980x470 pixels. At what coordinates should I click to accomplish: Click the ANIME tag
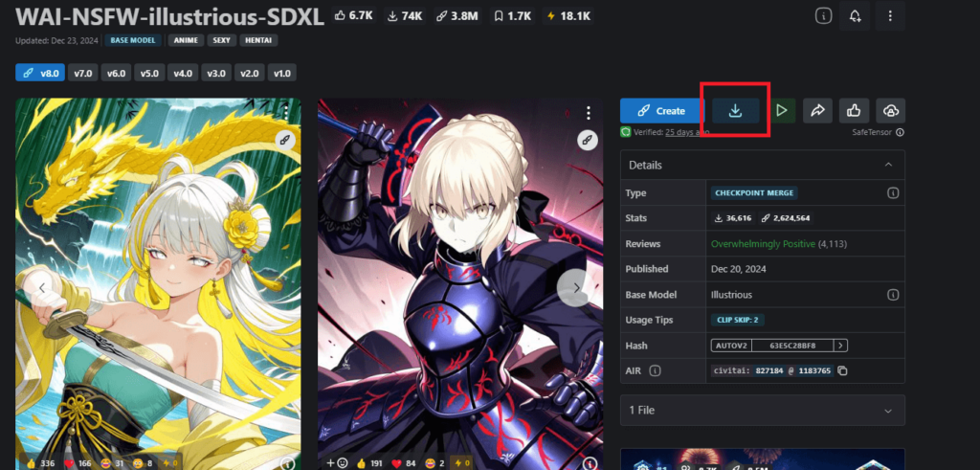point(186,40)
